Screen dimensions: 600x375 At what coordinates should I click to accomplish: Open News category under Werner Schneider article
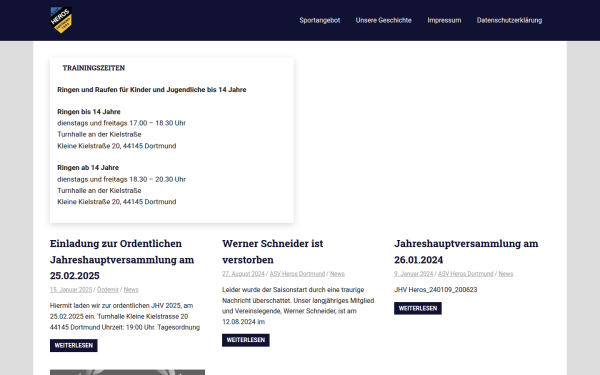[337, 274]
